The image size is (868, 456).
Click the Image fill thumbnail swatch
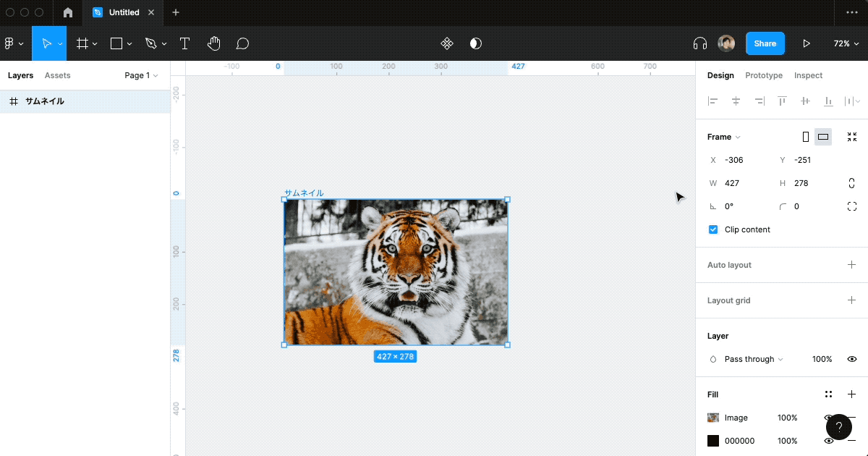tap(713, 418)
